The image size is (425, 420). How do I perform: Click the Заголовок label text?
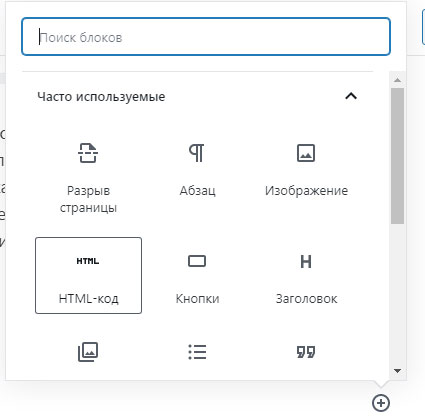[306, 299]
